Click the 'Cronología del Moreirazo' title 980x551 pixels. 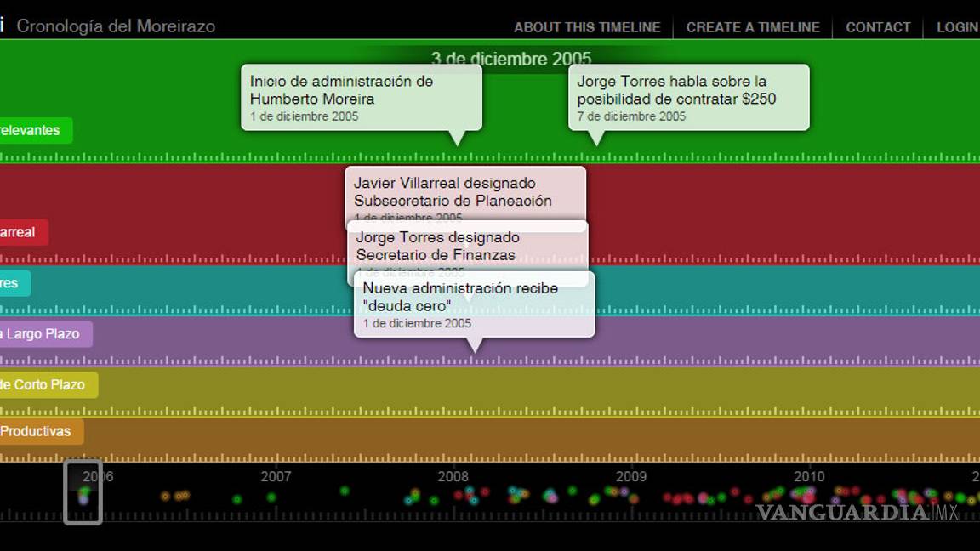point(116,26)
